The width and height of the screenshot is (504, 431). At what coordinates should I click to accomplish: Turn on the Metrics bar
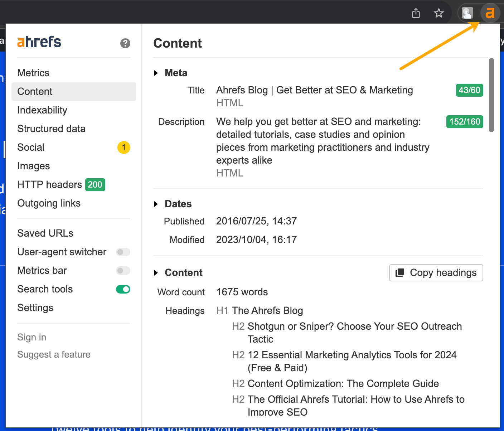[x=123, y=271]
